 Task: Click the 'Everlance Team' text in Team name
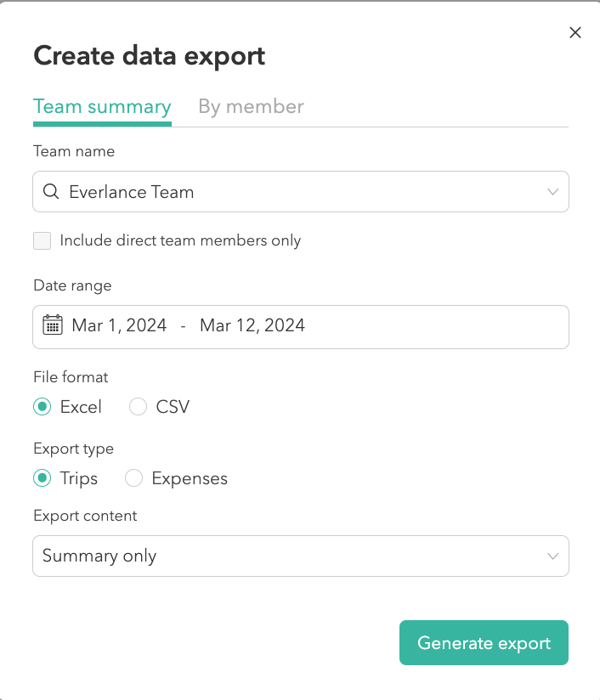coord(132,192)
